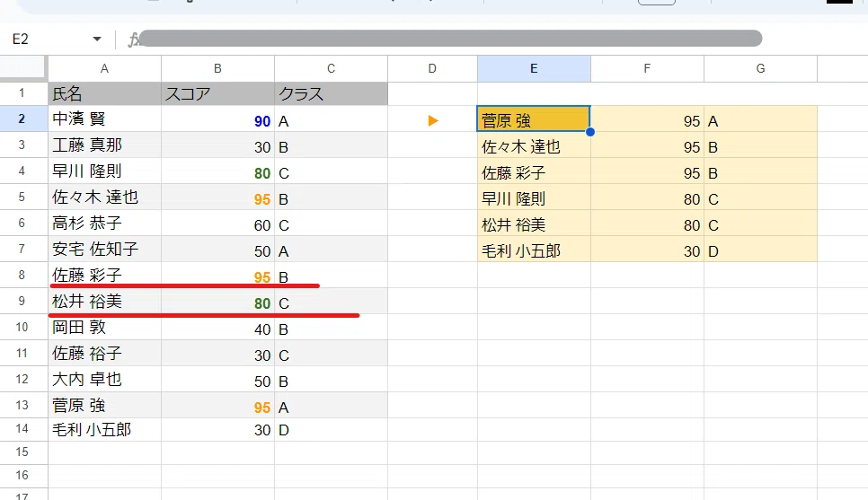
Task: Select column E header
Action: (535, 68)
